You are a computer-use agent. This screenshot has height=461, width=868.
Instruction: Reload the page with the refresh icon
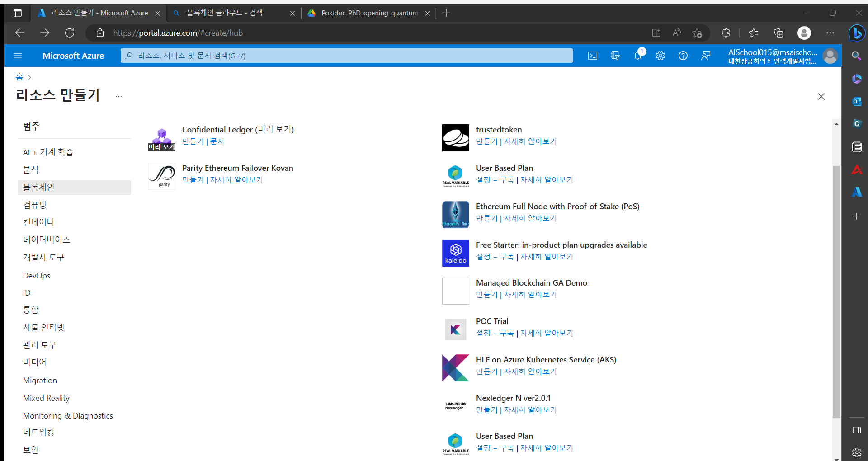[x=70, y=33]
